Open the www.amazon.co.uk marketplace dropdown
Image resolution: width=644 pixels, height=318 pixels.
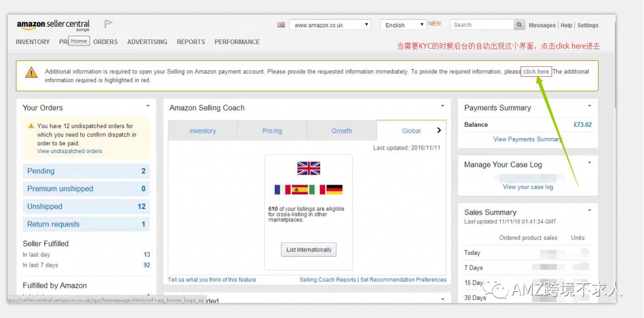pos(330,25)
